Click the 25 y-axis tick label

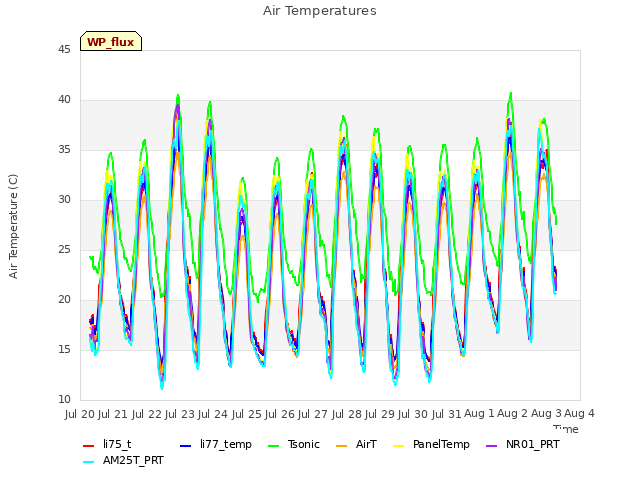pos(64,249)
